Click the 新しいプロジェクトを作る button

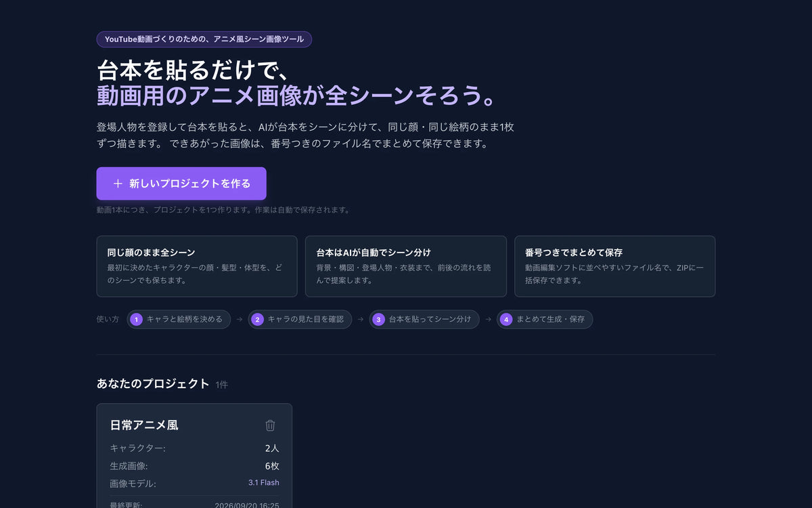pyautogui.click(x=181, y=184)
